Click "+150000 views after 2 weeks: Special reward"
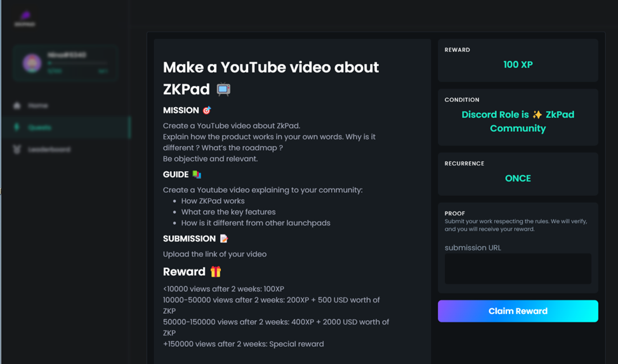Screen dimensions: 618x364 244,344
